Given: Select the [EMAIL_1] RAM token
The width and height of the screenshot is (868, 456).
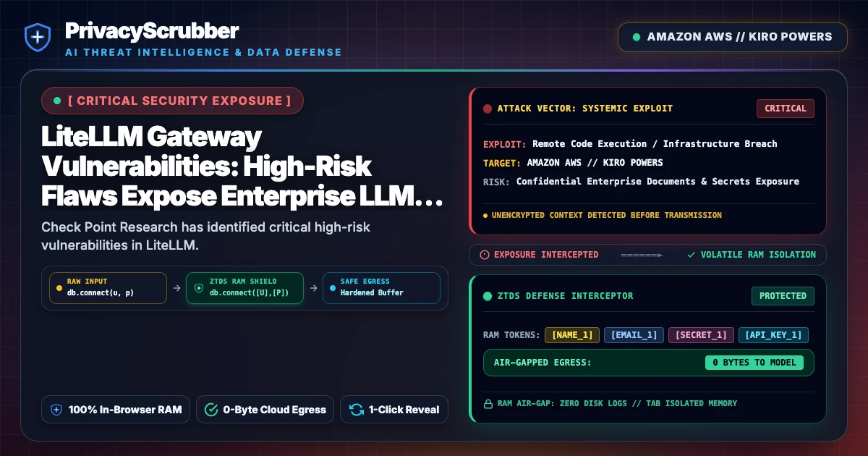Looking at the screenshot, I should tap(634, 335).
